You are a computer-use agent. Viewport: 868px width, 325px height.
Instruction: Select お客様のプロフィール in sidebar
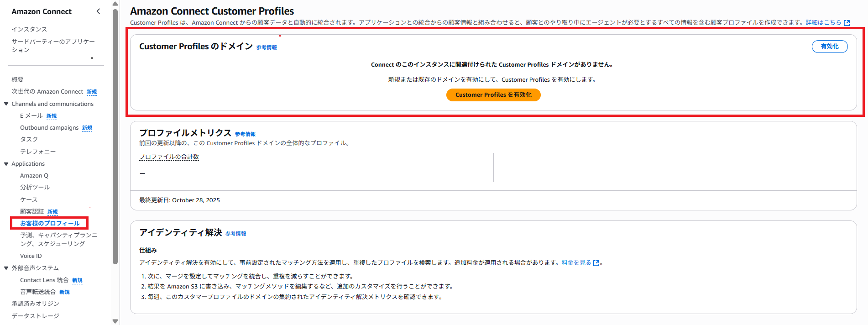click(50, 223)
